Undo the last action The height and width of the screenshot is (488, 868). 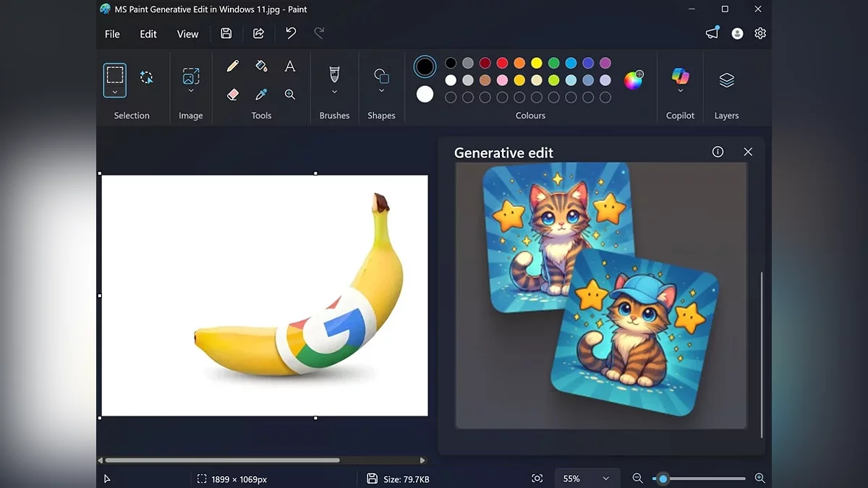(x=291, y=33)
